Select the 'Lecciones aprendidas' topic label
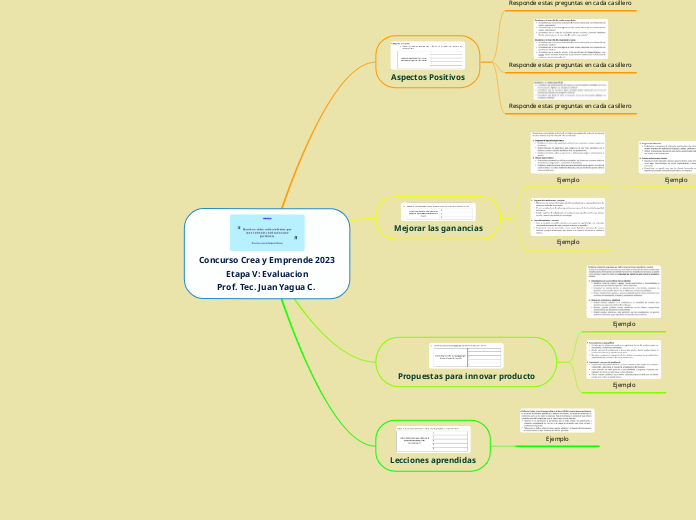Image resolution: width=696 pixels, height=520 pixels. coord(433,460)
